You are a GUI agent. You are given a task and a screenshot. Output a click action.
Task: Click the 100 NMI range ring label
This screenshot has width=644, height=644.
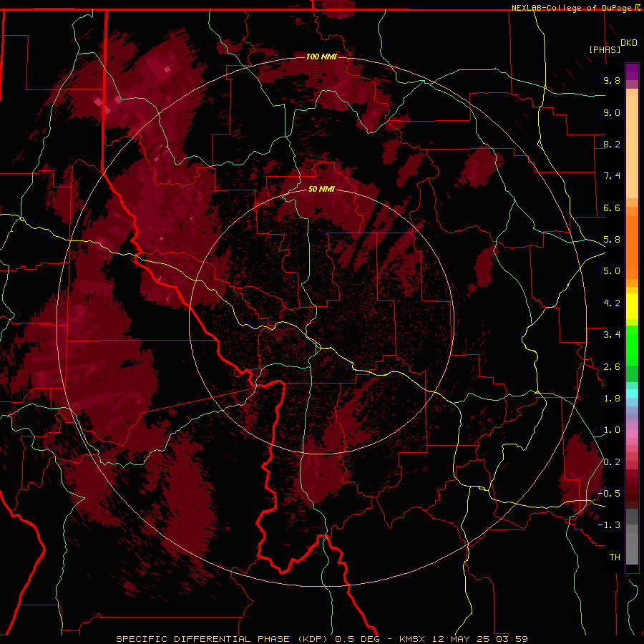[321, 57]
